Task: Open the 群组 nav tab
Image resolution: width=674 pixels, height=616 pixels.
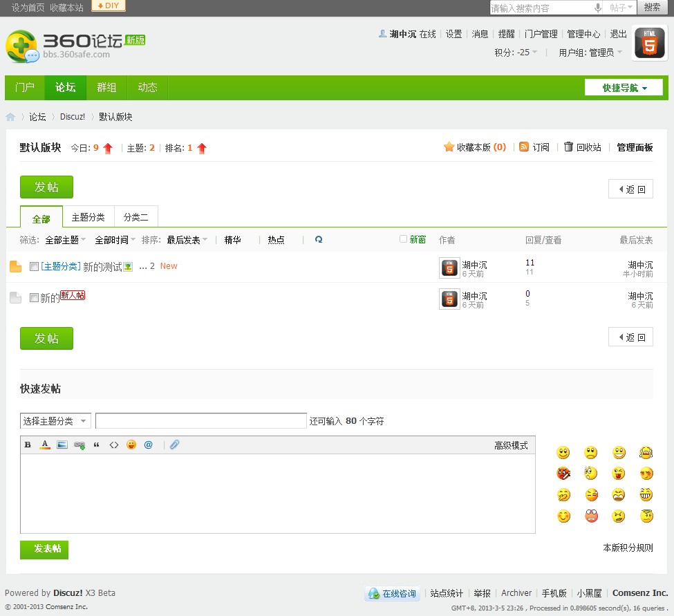Action: [106, 88]
